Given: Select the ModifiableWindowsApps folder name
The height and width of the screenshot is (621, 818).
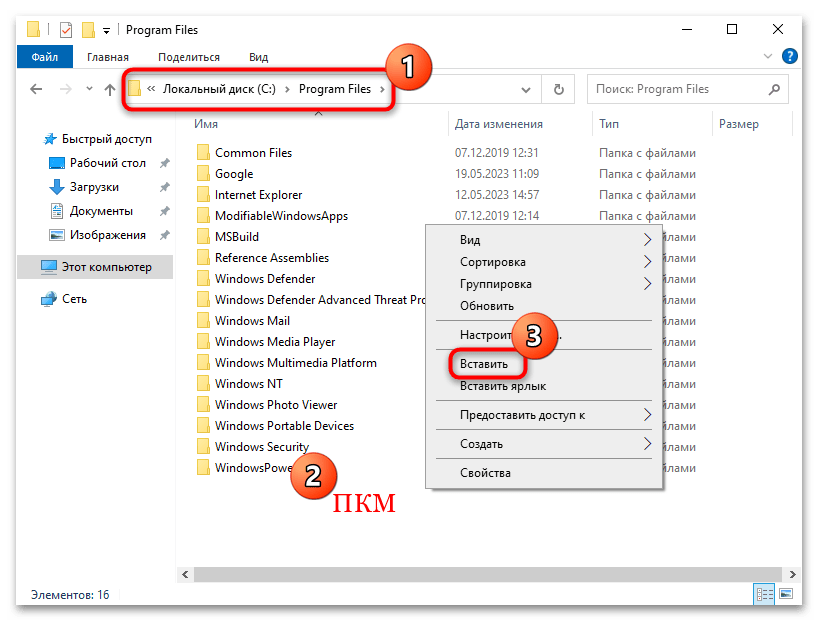Looking at the screenshot, I should click(x=281, y=216).
